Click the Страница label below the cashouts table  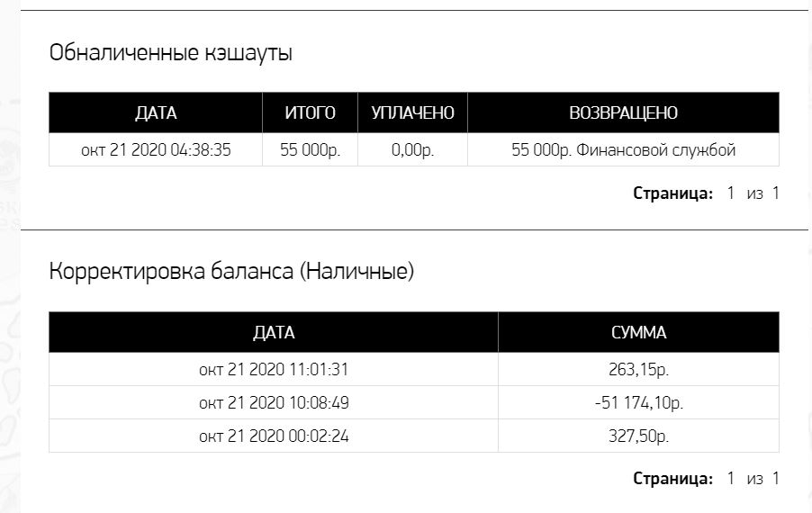coord(673,193)
